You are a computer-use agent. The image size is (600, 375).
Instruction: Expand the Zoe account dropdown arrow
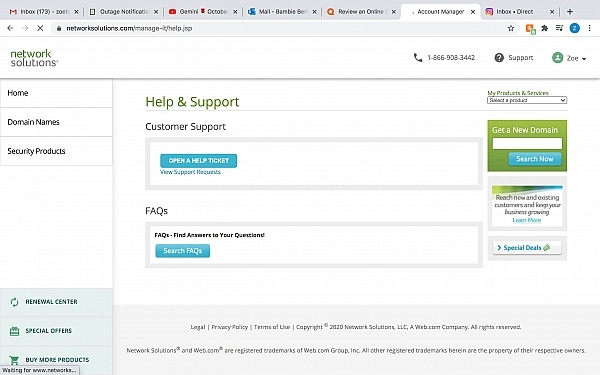[x=584, y=59]
